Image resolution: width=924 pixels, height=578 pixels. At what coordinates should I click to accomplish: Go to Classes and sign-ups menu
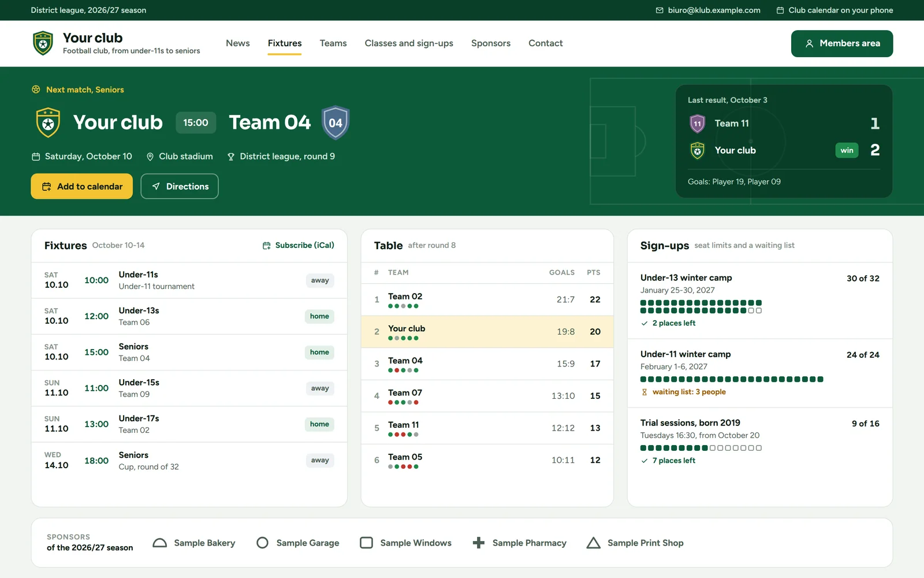coord(409,43)
